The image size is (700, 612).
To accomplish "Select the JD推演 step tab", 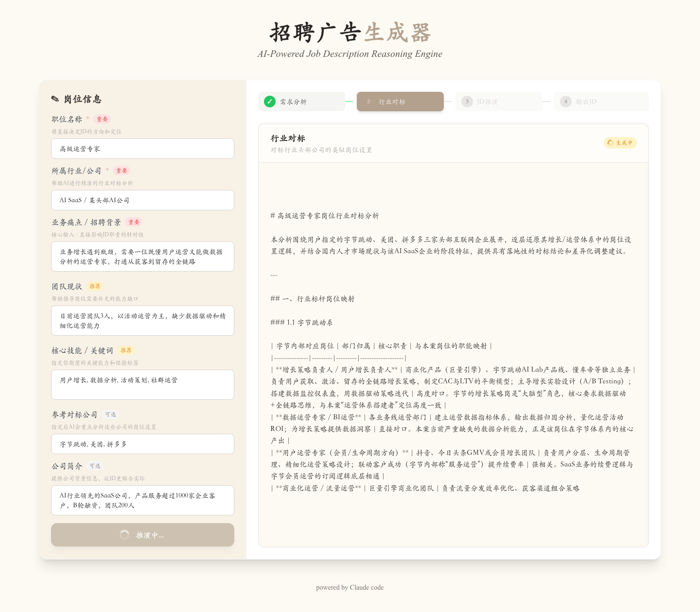I will [x=499, y=102].
